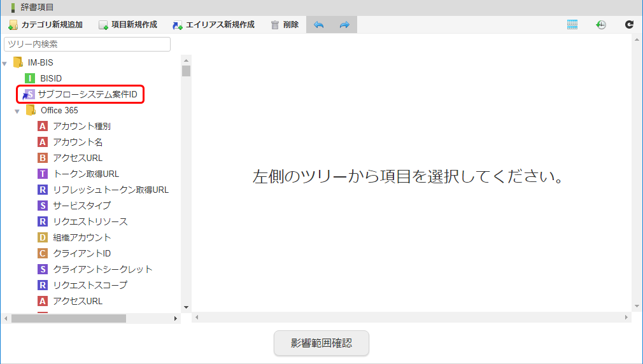Select the BISID tree item
Screen dimensions: 643x364
51,78
